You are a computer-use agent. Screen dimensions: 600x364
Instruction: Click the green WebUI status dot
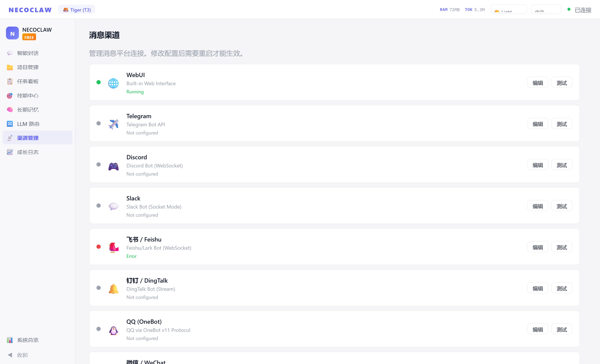click(98, 82)
